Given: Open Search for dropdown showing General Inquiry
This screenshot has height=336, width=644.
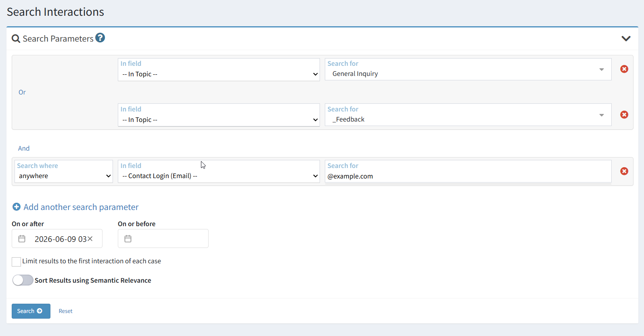Looking at the screenshot, I should click(468, 69).
